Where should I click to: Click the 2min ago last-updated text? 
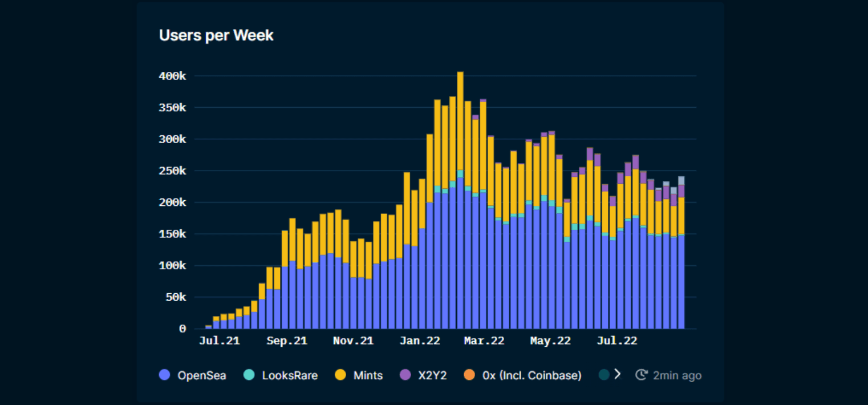(x=677, y=375)
